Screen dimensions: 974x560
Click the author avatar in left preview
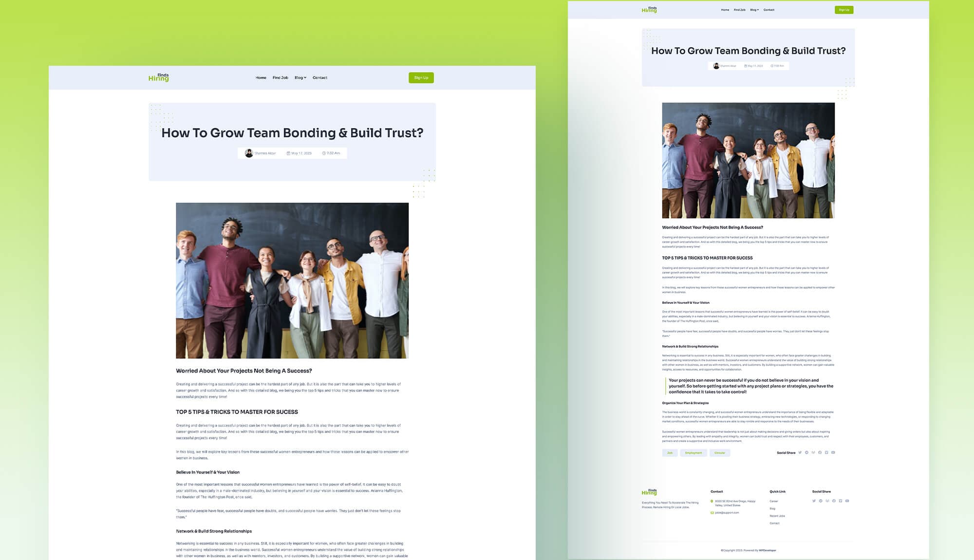[249, 153]
